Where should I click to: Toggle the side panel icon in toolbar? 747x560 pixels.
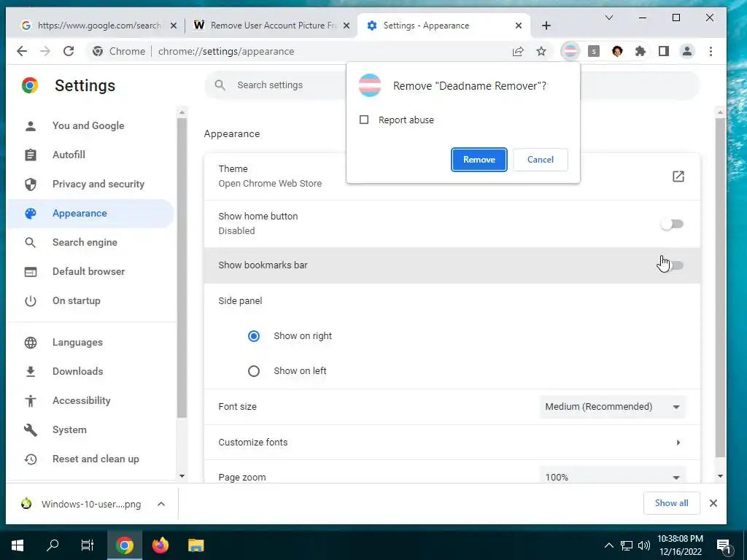click(664, 51)
